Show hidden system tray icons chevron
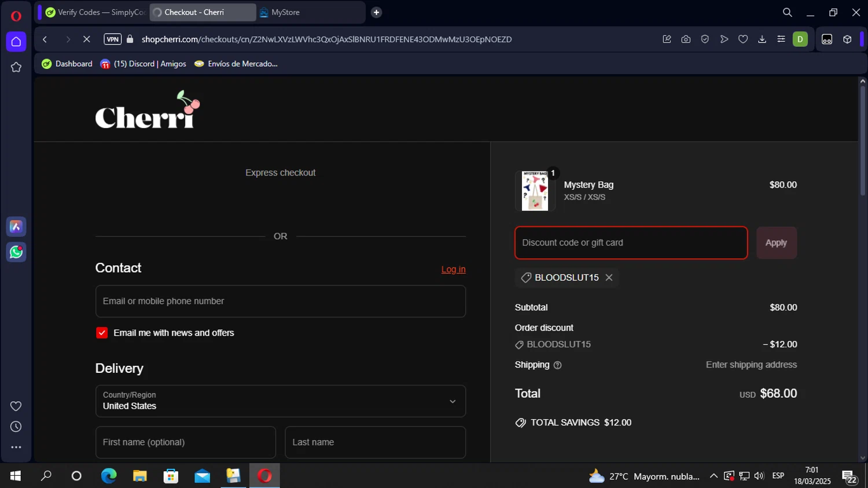Viewport: 868px width, 488px height. (713, 476)
